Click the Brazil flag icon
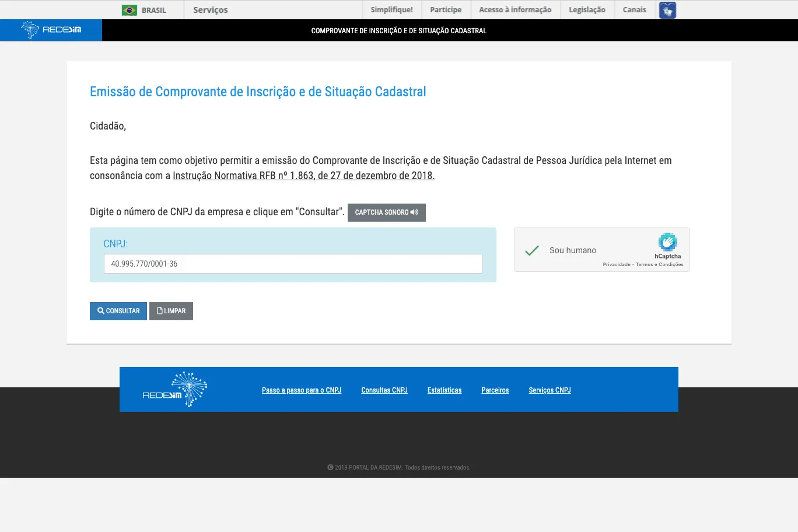 click(129, 10)
